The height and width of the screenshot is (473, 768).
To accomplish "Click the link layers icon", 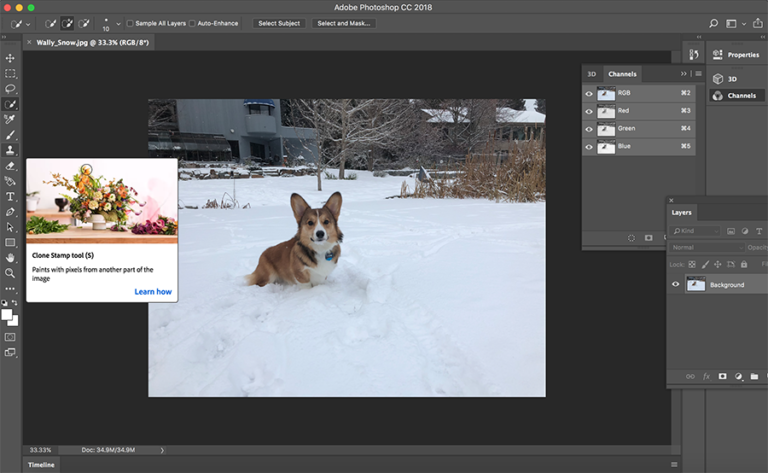I will pos(690,376).
